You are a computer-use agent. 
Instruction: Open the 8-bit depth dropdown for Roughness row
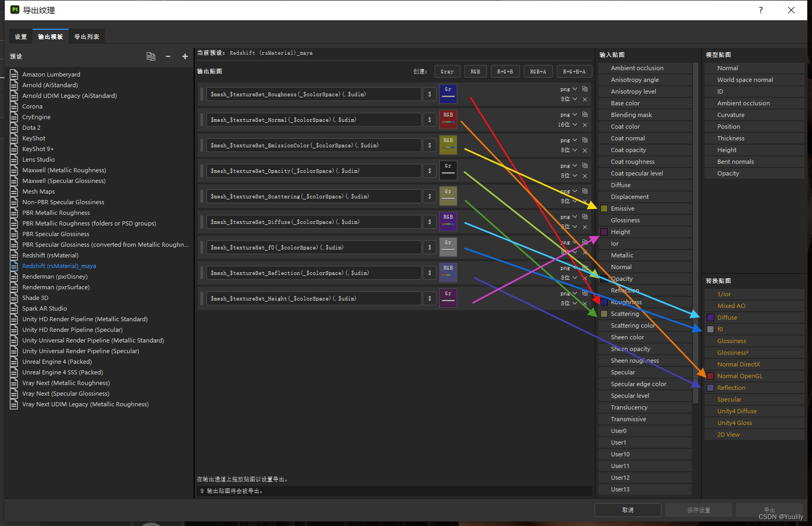pos(568,99)
